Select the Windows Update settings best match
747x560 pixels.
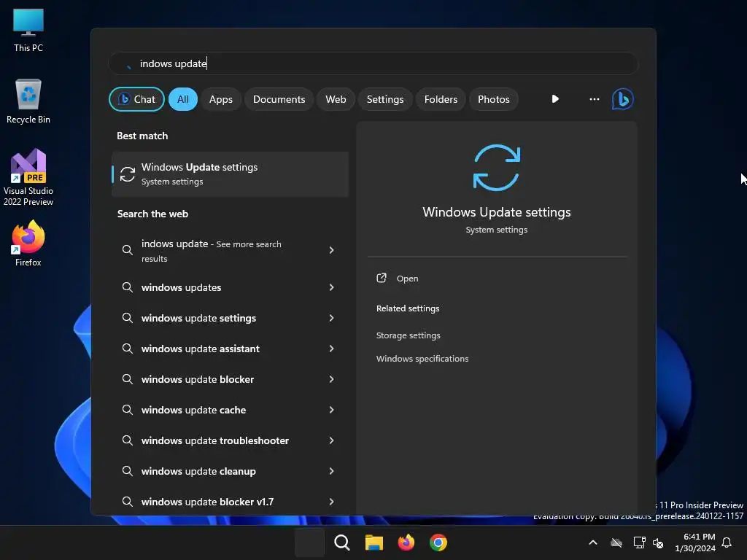(230, 174)
